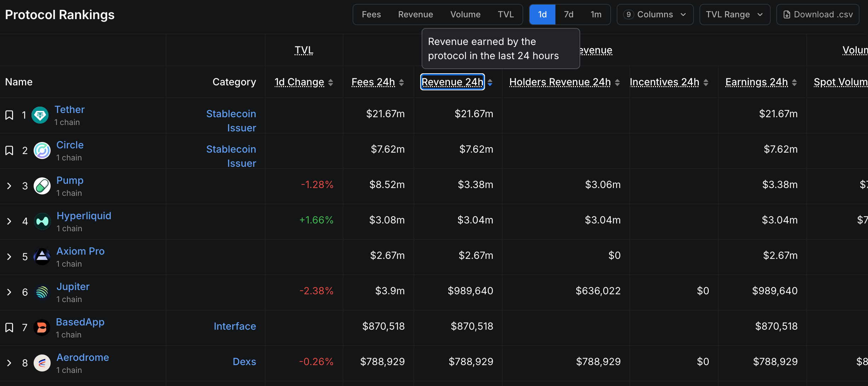This screenshot has width=868, height=386.
Task: Bookmark the BasedApp row
Action: pyautogui.click(x=9, y=328)
